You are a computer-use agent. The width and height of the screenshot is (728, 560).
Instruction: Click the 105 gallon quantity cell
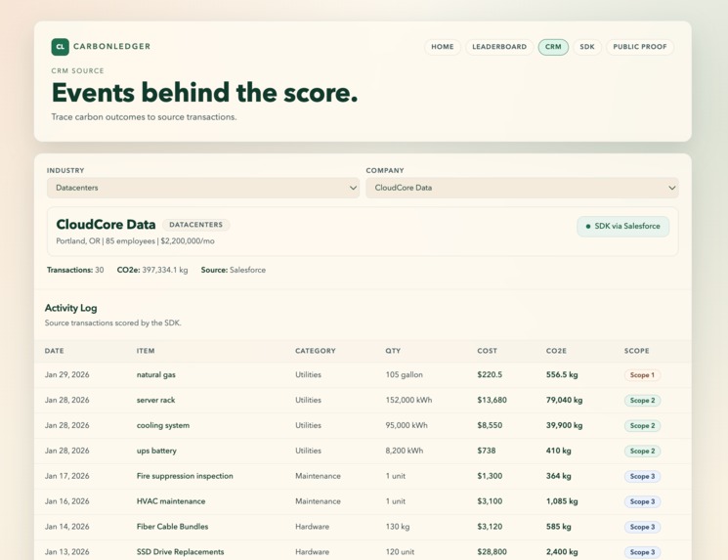tap(404, 374)
